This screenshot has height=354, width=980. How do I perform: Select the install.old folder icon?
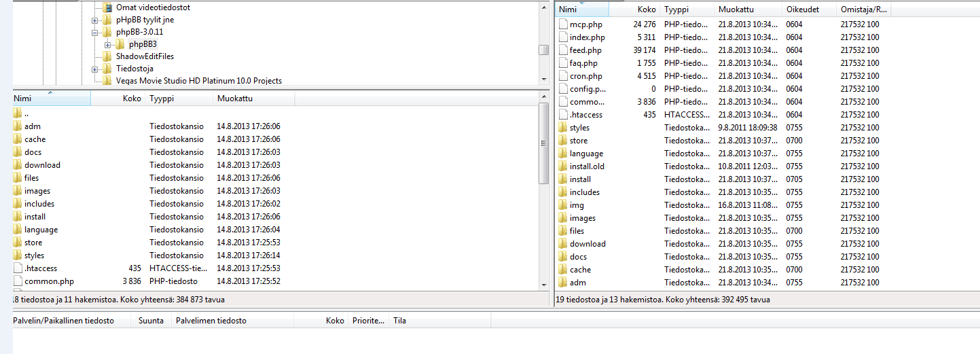562,166
